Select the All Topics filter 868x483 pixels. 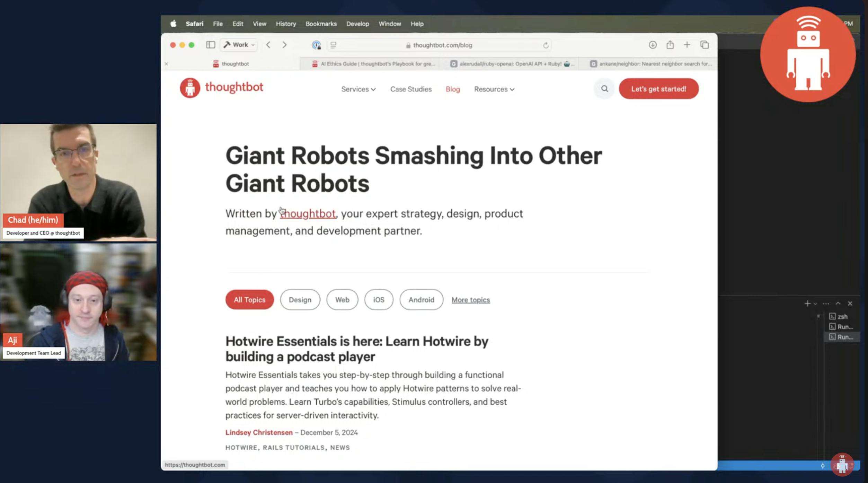point(249,300)
